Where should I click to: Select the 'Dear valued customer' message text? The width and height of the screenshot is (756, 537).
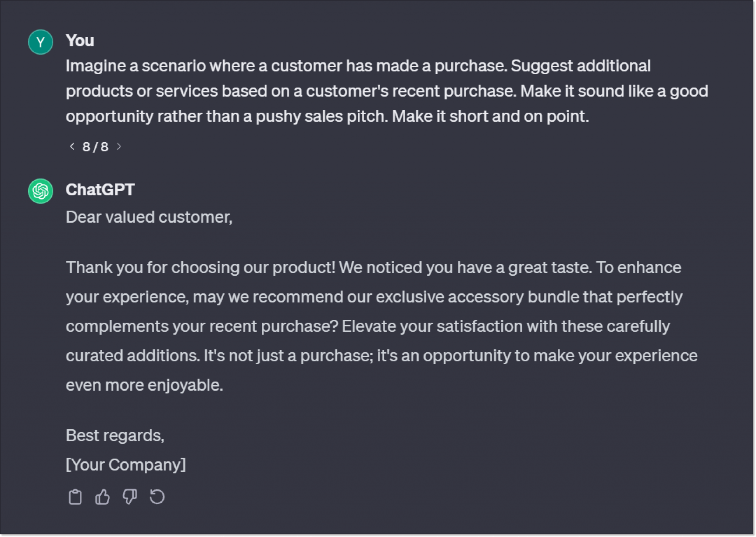[x=149, y=217]
